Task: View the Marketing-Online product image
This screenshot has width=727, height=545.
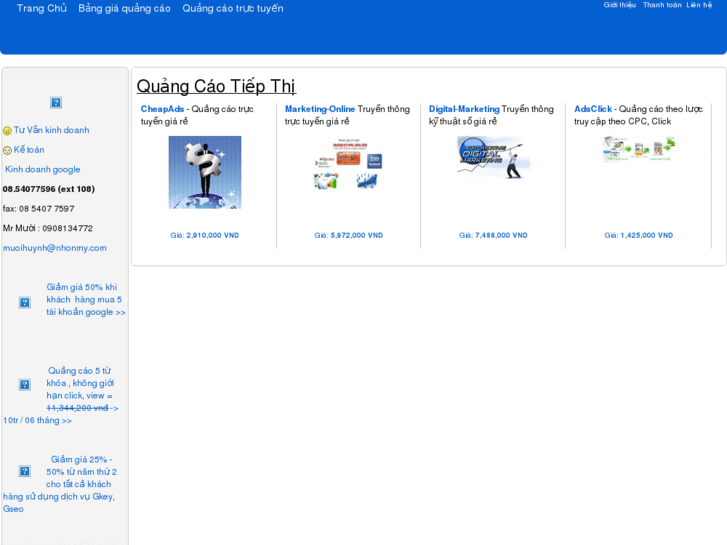Action: click(x=349, y=163)
